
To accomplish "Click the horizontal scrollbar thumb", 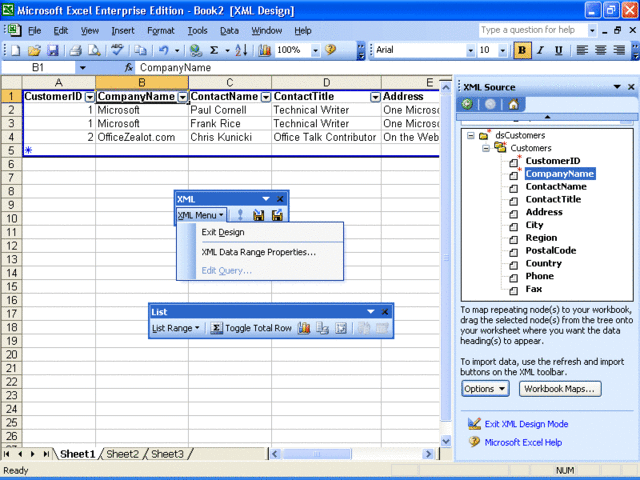I will pyautogui.click(x=317, y=454).
